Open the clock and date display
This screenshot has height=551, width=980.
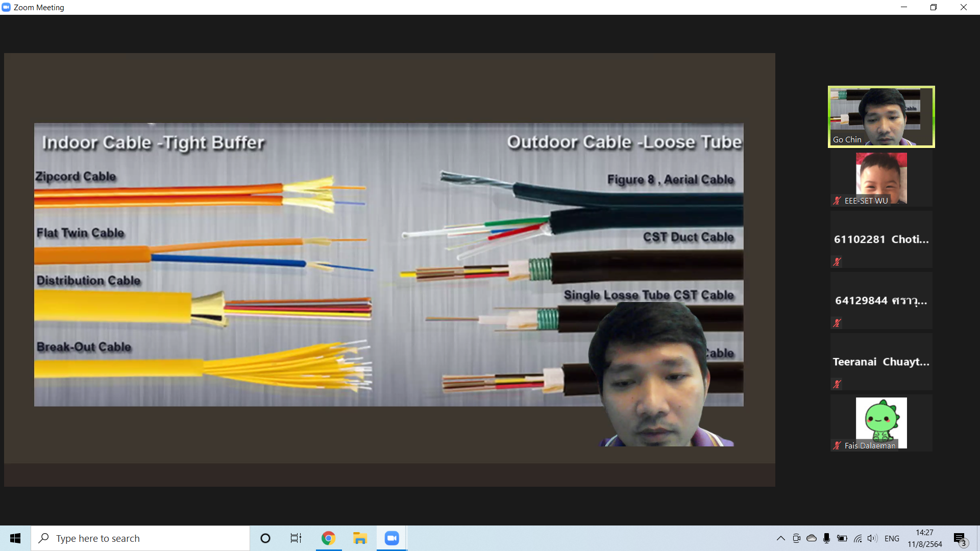(x=924, y=538)
